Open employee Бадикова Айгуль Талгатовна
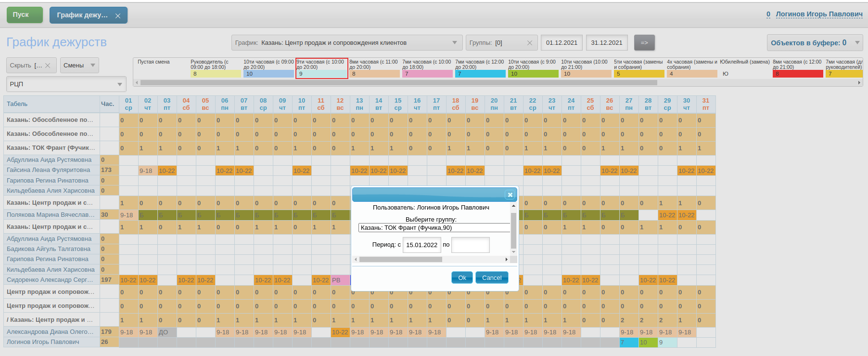The width and height of the screenshot is (868, 356). [x=49, y=249]
